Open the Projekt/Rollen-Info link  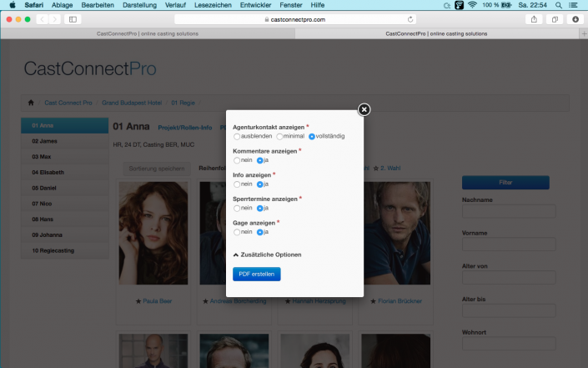pos(185,128)
